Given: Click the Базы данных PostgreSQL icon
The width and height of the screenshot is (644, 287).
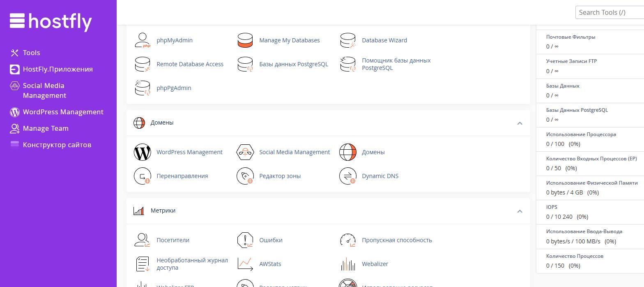Looking at the screenshot, I should 245,64.
